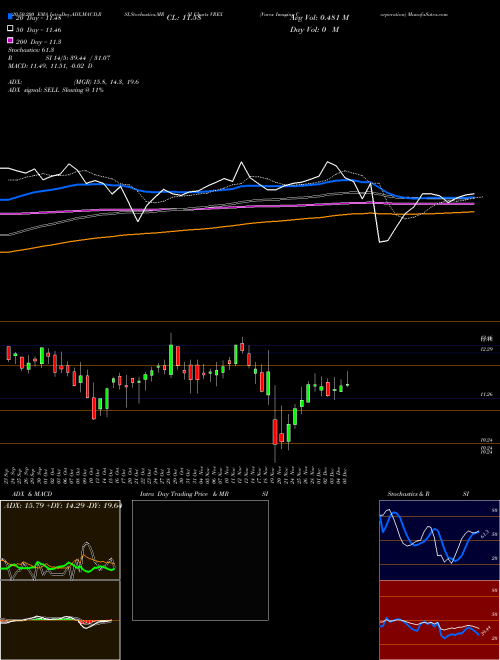Click the 39.44 value on RSI chart

pyautogui.click(x=487, y=630)
